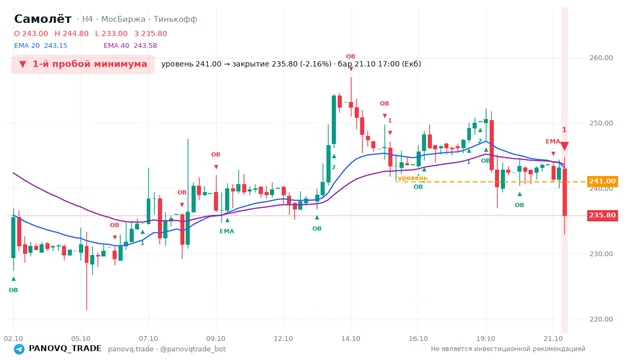The height and width of the screenshot is (360, 640).
Task: Click the red 235.80 price label
Action: (602, 216)
